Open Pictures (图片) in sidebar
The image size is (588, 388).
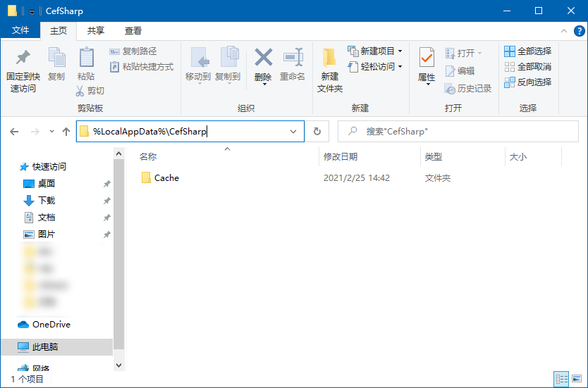pyautogui.click(x=39, y=234)
